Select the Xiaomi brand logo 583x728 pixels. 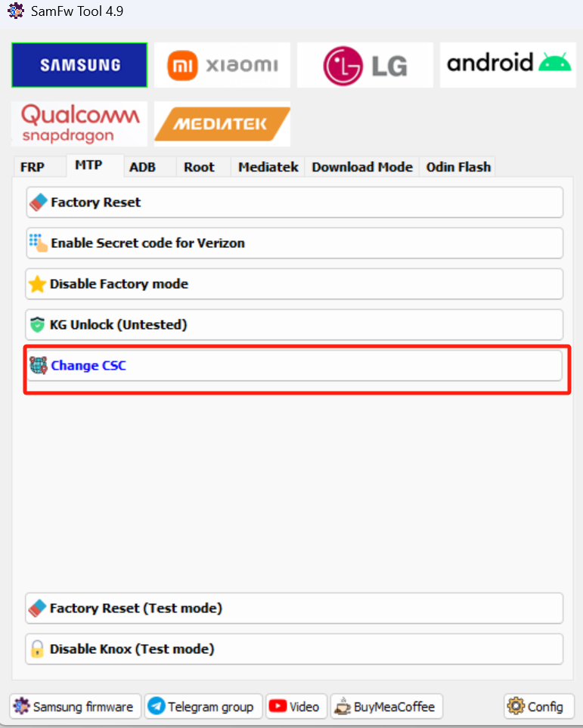[222, 65]
